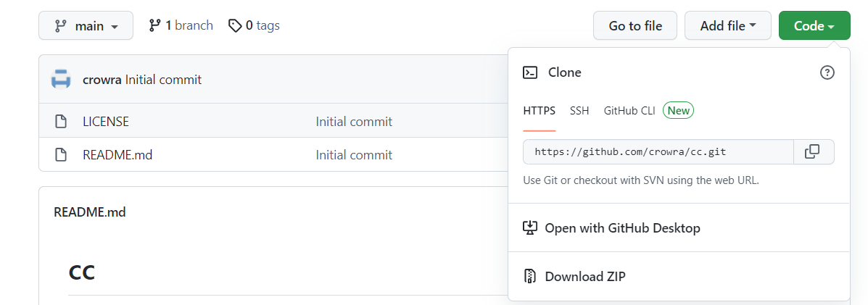
Task: Download the repository as ZIP
Action: (584, 277)
